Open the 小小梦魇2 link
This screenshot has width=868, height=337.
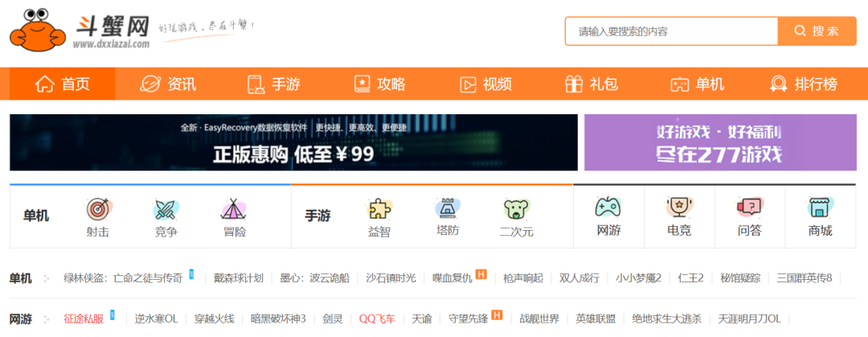click(x=639, y=278)
